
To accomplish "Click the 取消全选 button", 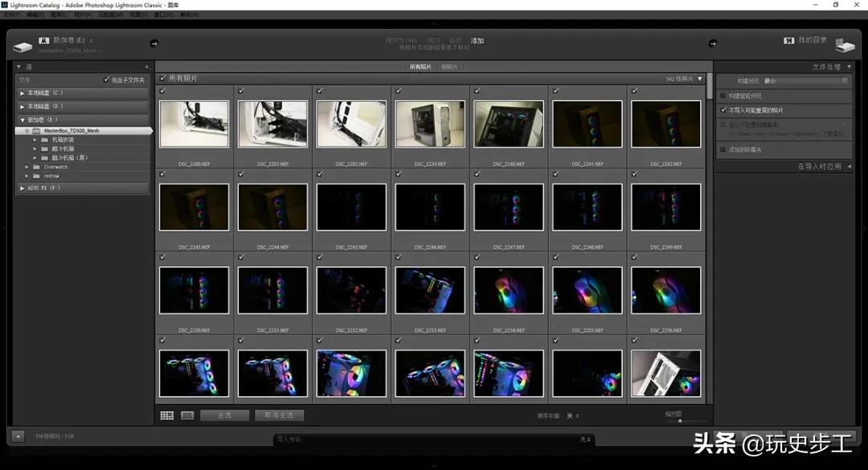I will (x=279, y=415).
